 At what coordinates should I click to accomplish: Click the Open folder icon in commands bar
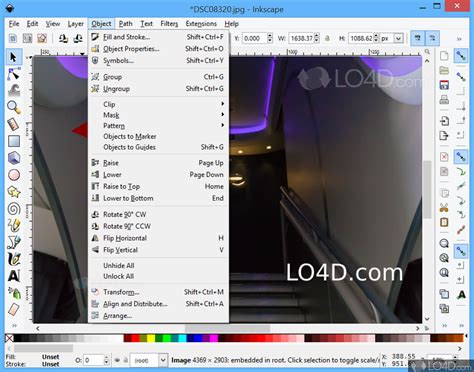click(x=444, y=70)
